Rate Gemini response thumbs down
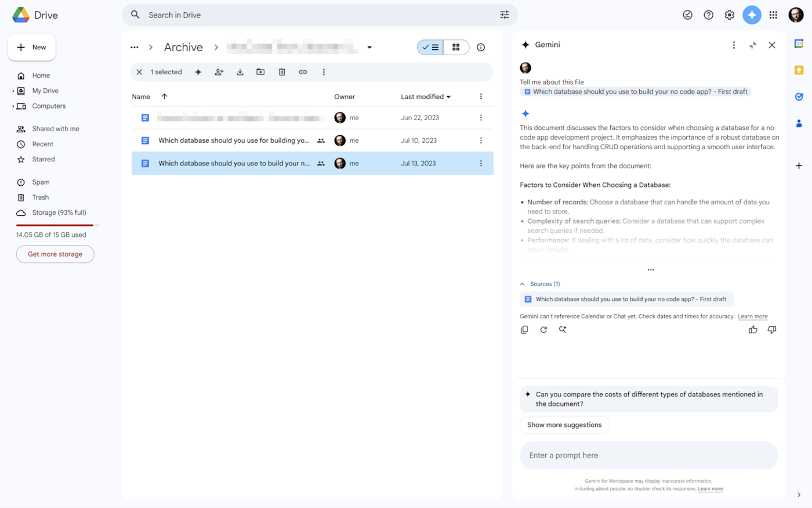The width and height of the screenshot is (812, 508). click(772, 330)
